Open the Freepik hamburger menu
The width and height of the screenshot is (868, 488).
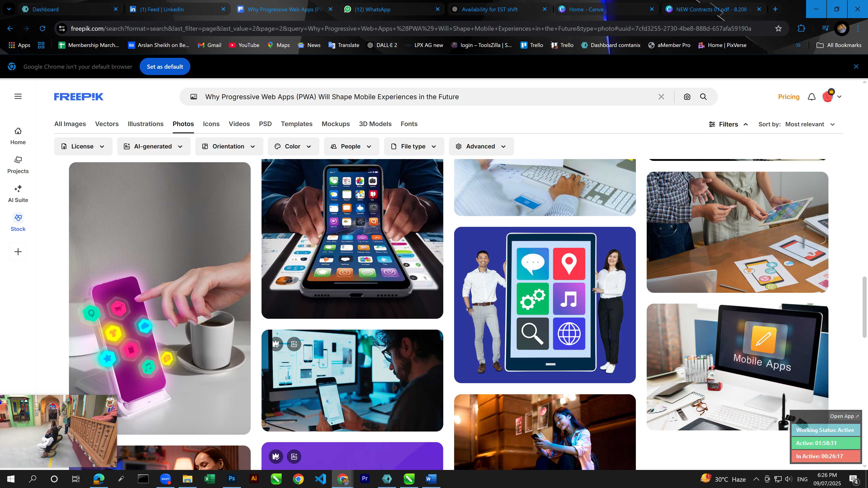pos(18,96)
